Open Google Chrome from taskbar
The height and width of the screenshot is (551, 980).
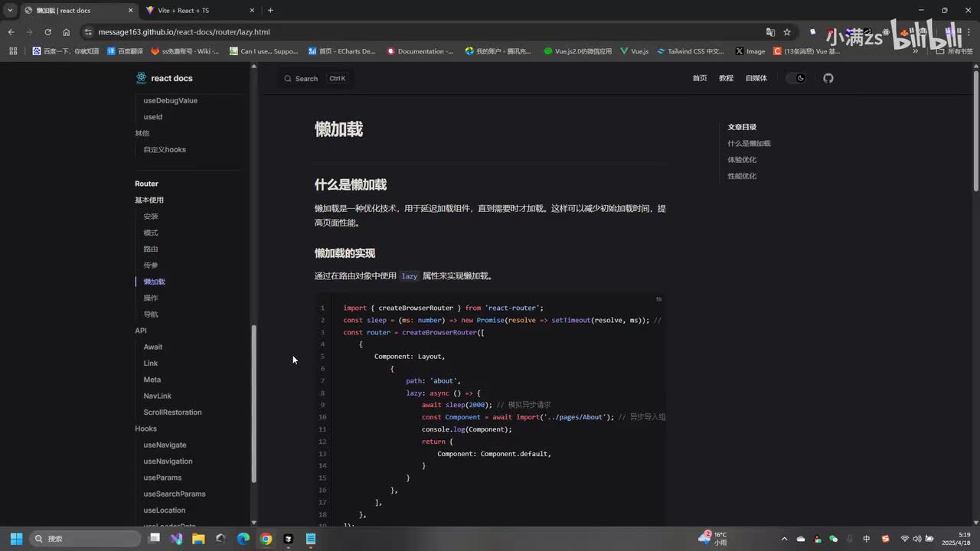[266, 539]
